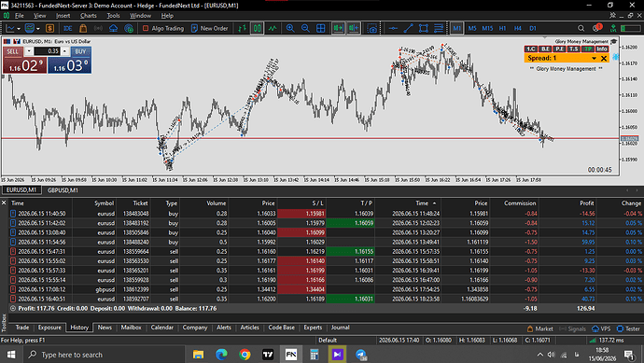Image resolution: width=644 pixels, height=363 pixels.
Task: Click the green LVL account icon
Action: (613, 28)
